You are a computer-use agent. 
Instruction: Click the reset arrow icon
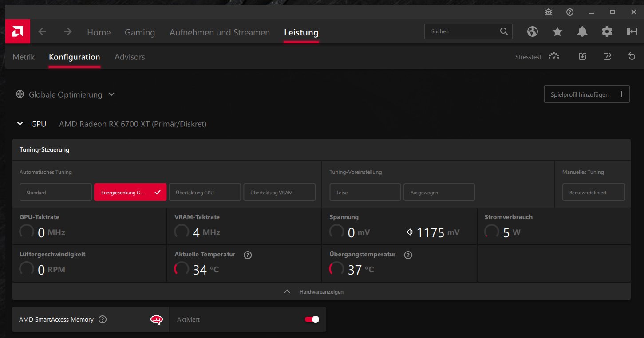[632, 56]
